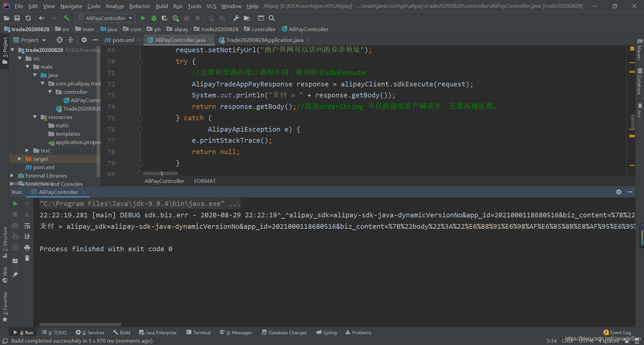This screenshot has height=345, width=644.
Task: Collapse the resources folder node
Action: (35, 117)
